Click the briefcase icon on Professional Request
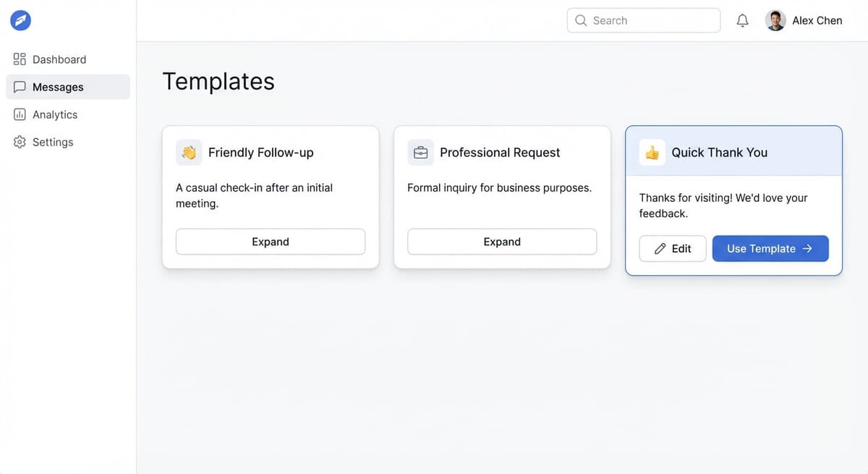The height and width of the screenshot is (474, 868). coord(420,152)
